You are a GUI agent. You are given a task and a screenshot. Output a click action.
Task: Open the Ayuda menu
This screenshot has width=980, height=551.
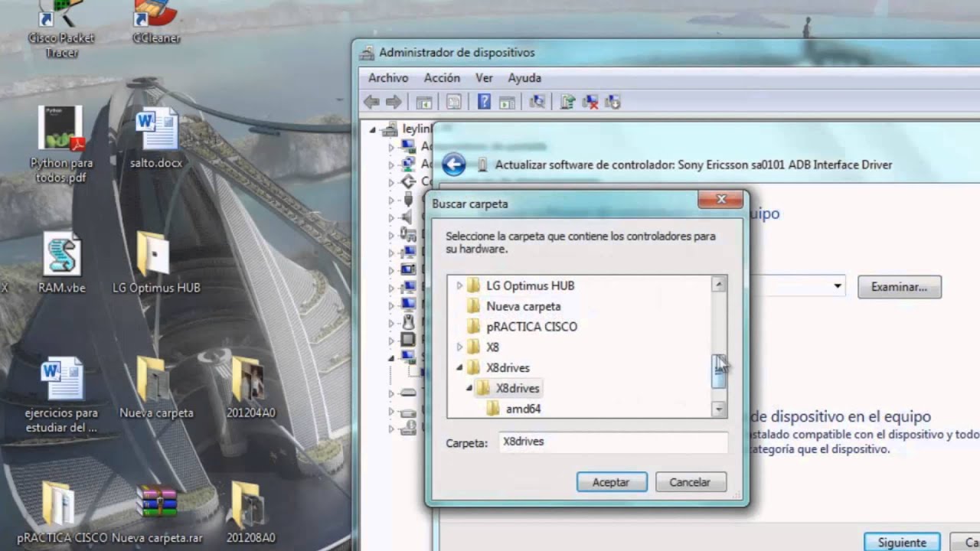point(524,78)
